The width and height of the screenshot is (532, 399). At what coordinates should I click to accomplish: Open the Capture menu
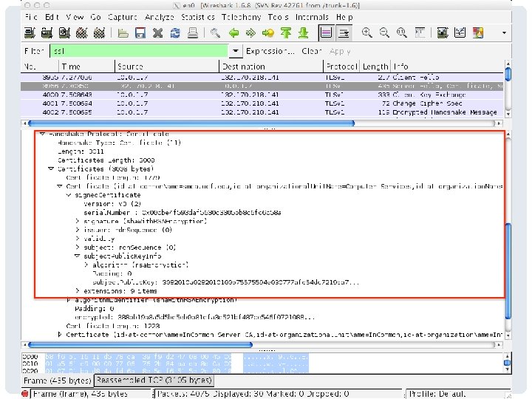[x=123, y=17]
